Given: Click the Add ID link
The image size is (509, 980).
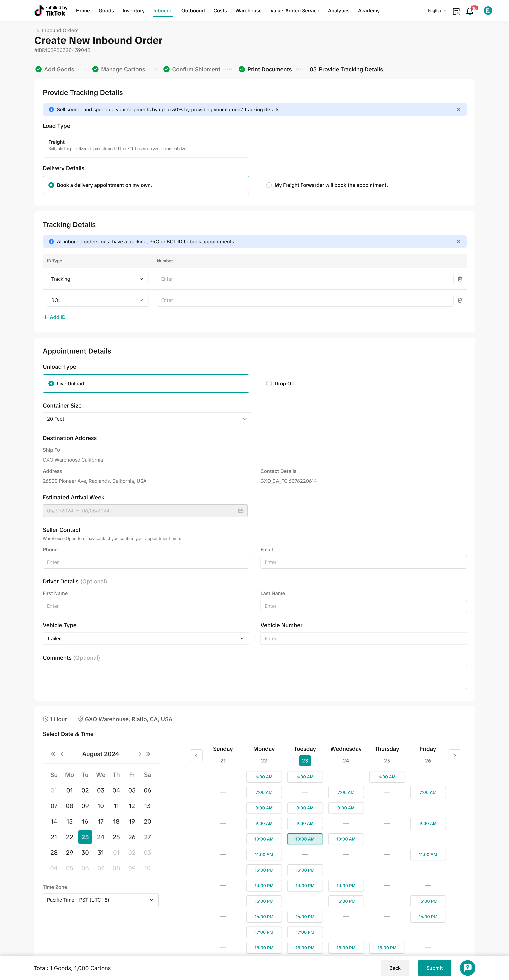Looking at the screenshot, I should pos(54,317).
